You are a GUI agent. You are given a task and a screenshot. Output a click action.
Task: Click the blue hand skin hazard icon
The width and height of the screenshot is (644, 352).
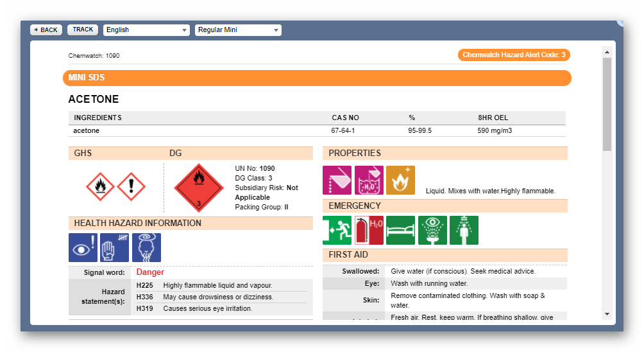[115, 247]
